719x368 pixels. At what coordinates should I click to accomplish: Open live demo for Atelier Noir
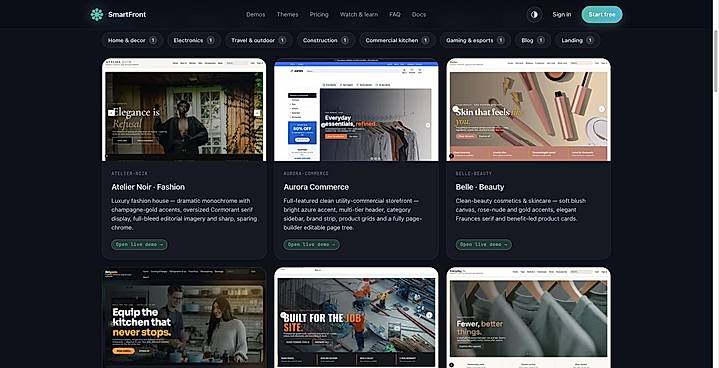pyautogui.click(x=139, y=245)
